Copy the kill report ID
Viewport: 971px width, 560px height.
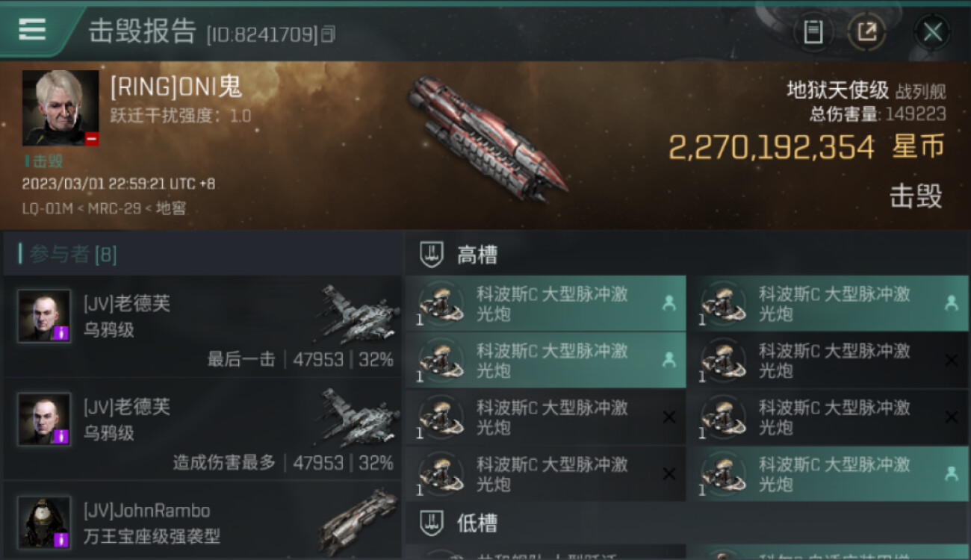tap(328, 34)
